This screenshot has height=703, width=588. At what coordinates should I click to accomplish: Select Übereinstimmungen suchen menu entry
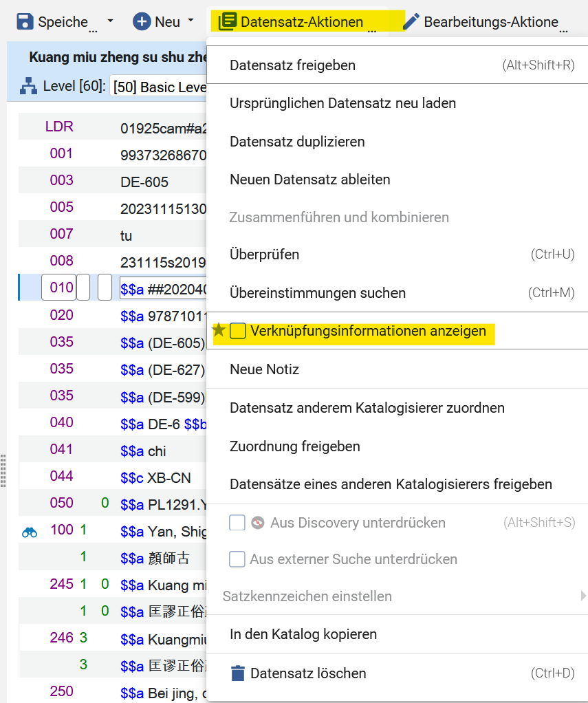318,293
